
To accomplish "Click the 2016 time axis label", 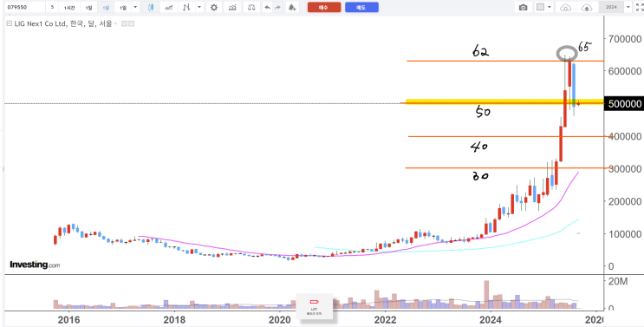I will click(x=68, y=319).
